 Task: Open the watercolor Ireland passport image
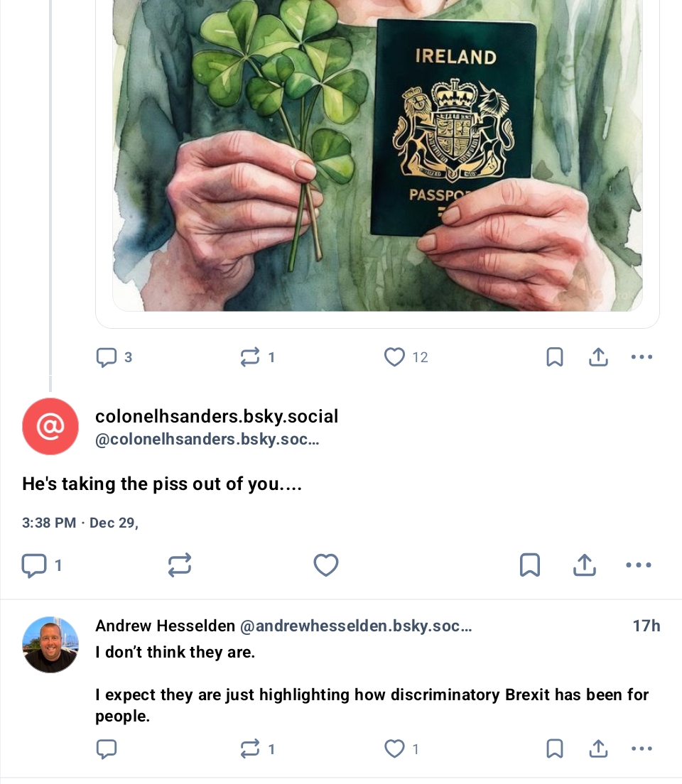click(x=377, y=156)
